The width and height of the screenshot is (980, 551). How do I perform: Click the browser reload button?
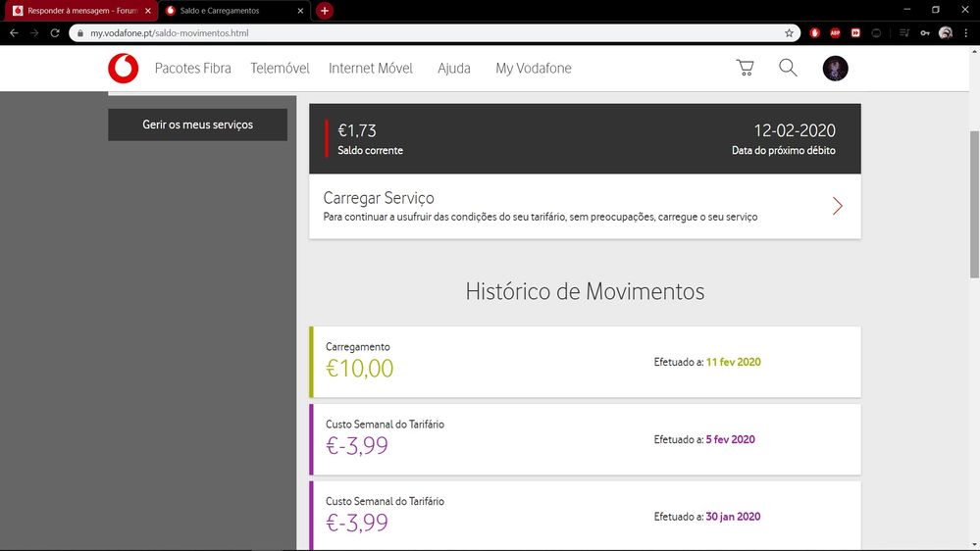pos(55,32)
